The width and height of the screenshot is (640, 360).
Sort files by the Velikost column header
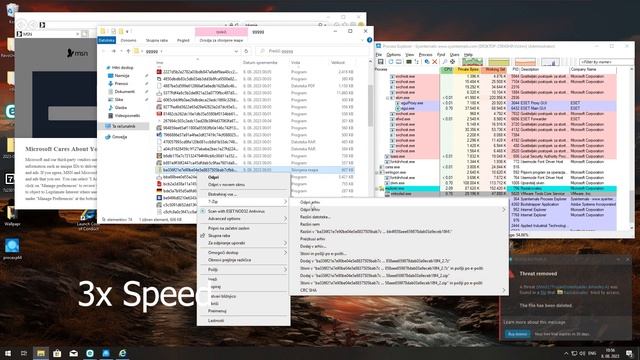point(338,62)
